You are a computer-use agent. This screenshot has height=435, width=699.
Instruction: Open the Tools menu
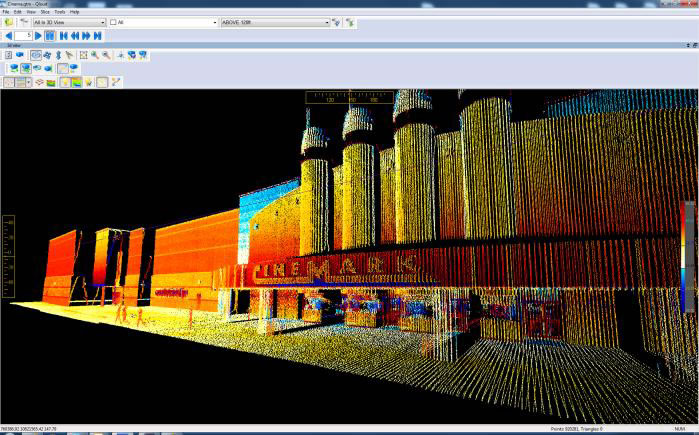60,12
